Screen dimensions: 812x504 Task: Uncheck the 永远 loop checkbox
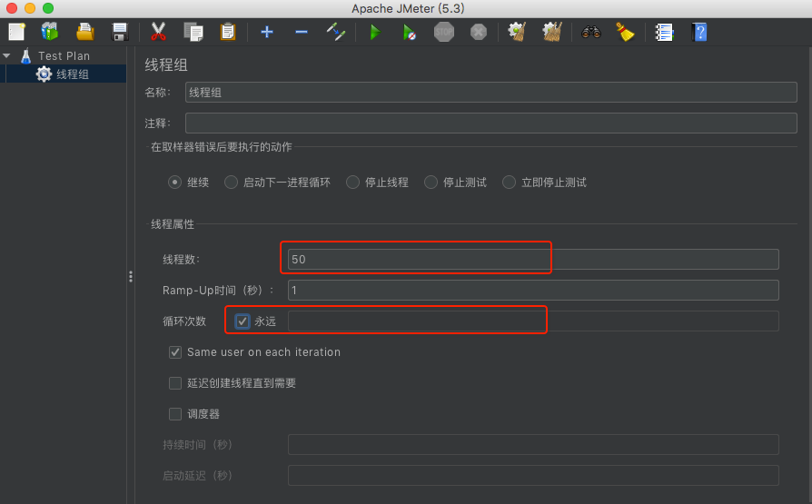click(x=242, y=321)
